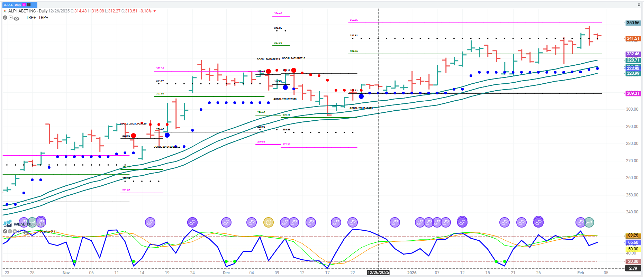This screenshot has width=644, height=277.
Task: Move Spike 2.0 panel down with arrow
Action: (10, 231)
